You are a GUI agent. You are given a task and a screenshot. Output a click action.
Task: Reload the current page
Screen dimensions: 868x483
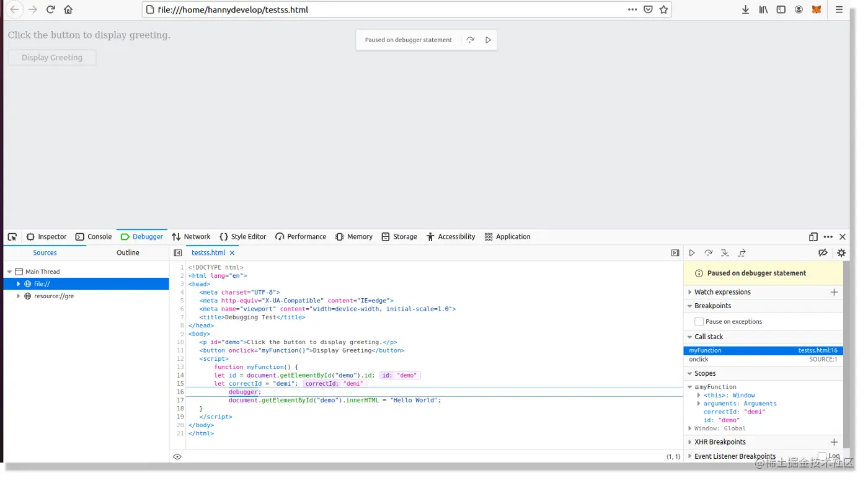tap(51, 9)
